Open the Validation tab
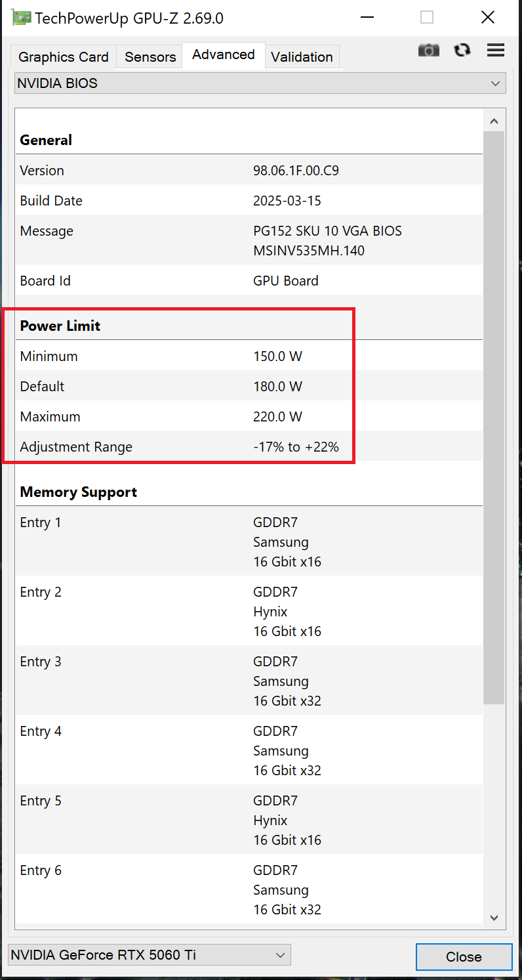The image size is (522, 980). [302, 57]
